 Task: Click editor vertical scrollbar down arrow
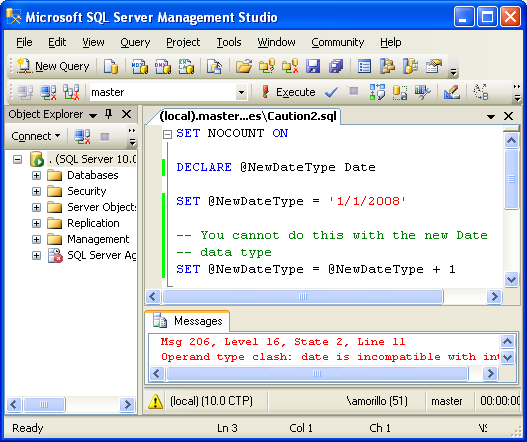tap(511, 280)
